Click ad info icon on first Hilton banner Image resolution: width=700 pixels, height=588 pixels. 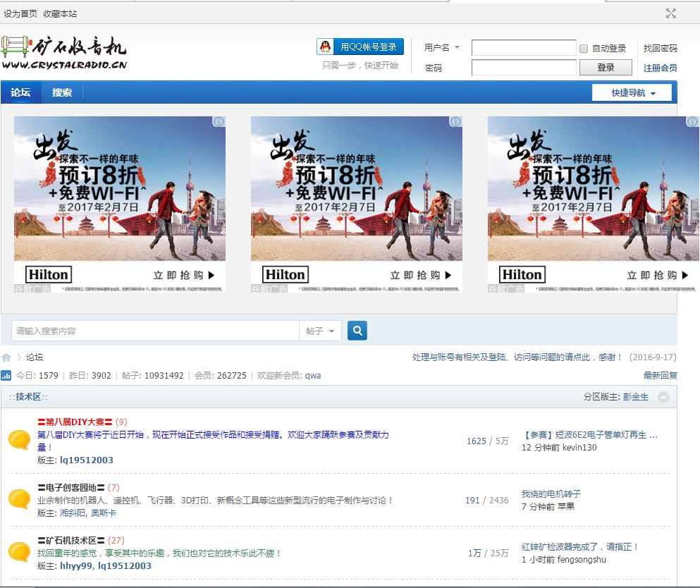[219, 121]
